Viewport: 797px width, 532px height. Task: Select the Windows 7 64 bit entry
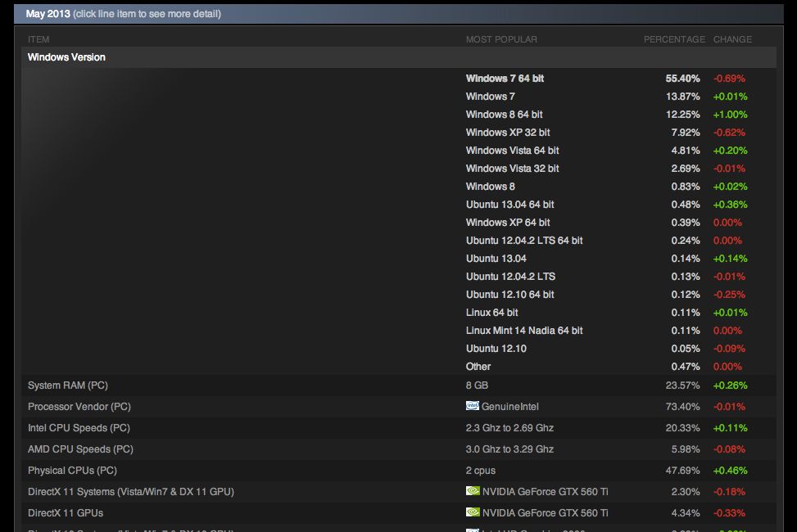coord(505,79)
